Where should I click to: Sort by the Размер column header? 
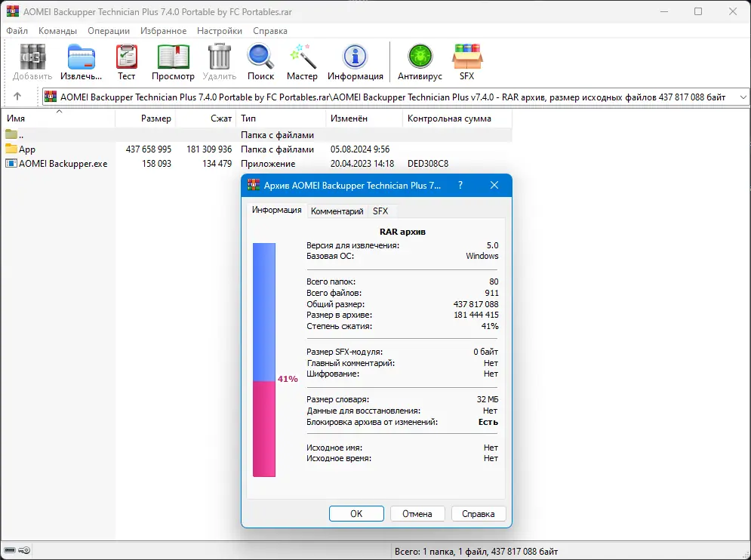point(145,118)
